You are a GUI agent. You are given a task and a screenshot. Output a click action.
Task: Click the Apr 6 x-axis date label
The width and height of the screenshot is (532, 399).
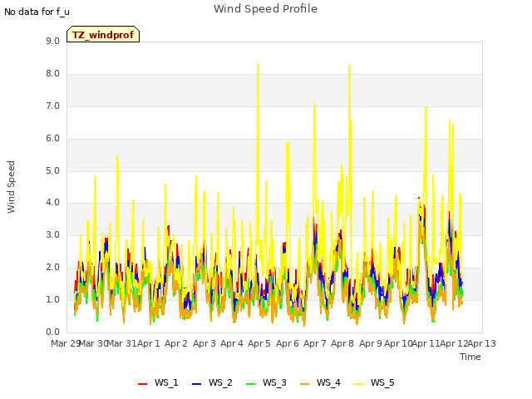coord(288,343)
